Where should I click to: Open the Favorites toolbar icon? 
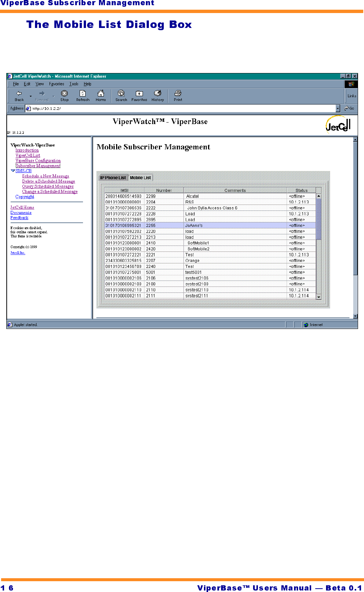pos(139,95)
